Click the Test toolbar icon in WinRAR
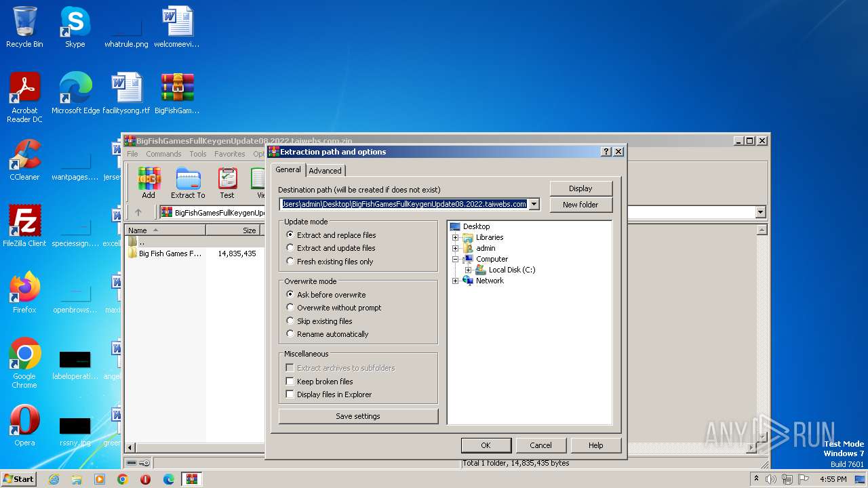868x488 pixels. 227,183
